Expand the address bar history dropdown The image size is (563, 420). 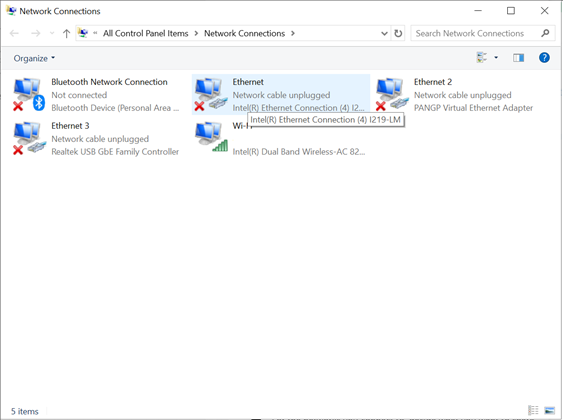[384, 33]
